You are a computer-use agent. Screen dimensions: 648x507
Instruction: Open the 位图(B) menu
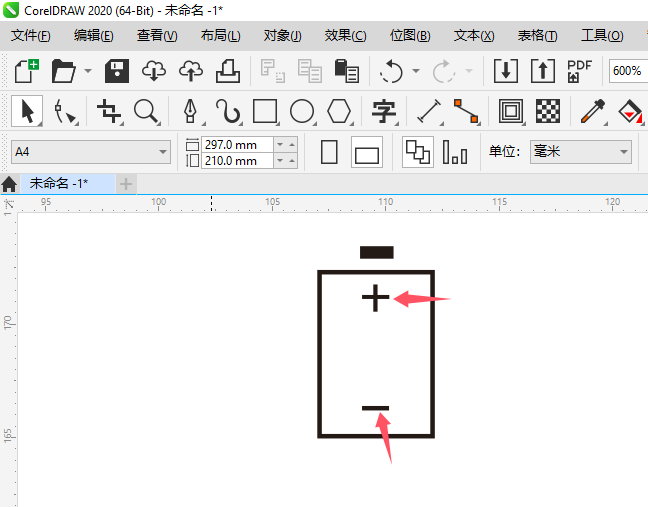410,36
